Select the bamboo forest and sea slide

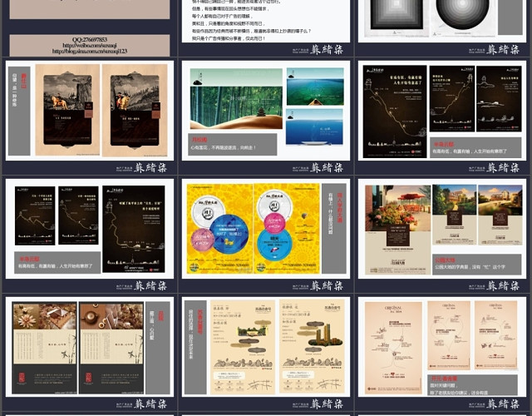tap(266, 111)
